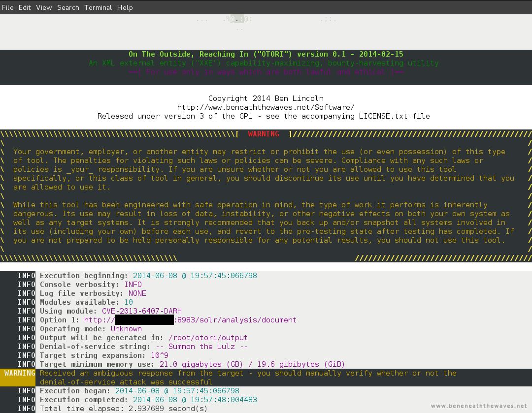Screen dimensions: 532x413
Task: Click the "Received an ambiguous response" warning message
Action: 248,378
